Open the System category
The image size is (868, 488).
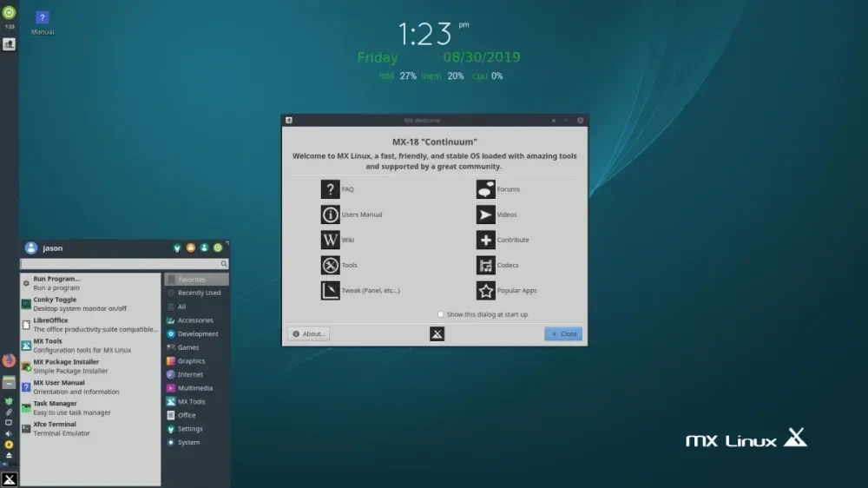click(196, 443)
